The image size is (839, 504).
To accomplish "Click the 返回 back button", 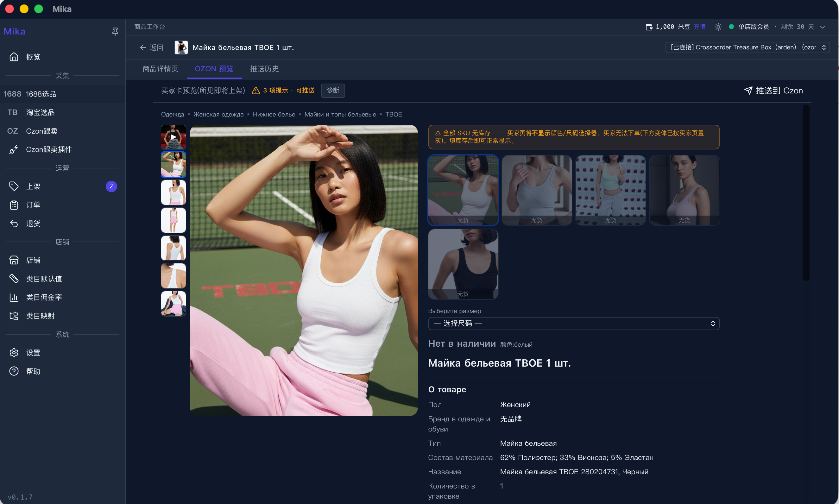I will point(152,47).
